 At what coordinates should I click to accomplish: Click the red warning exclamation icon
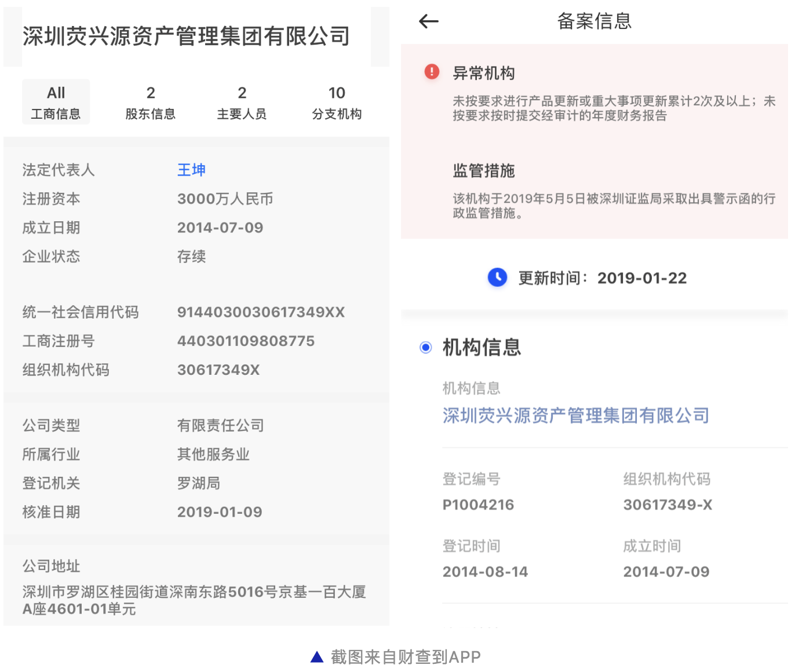pos(432,71)
